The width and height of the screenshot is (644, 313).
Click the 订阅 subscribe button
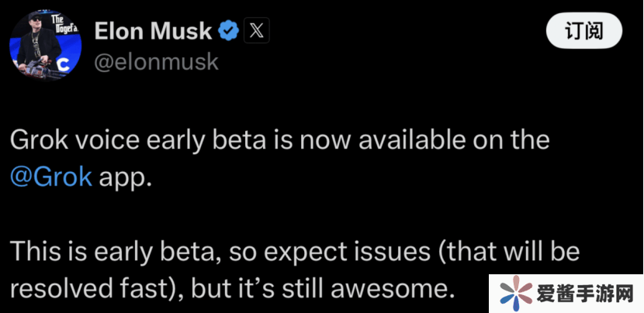(583, 33)
